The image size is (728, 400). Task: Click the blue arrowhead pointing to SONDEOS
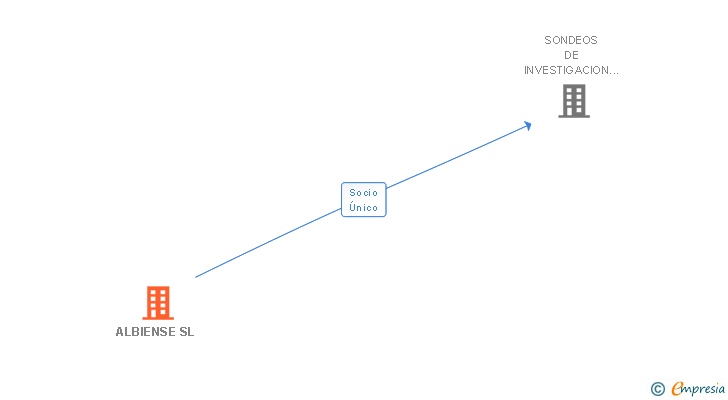pyautogui.click(x=527, y=126)
